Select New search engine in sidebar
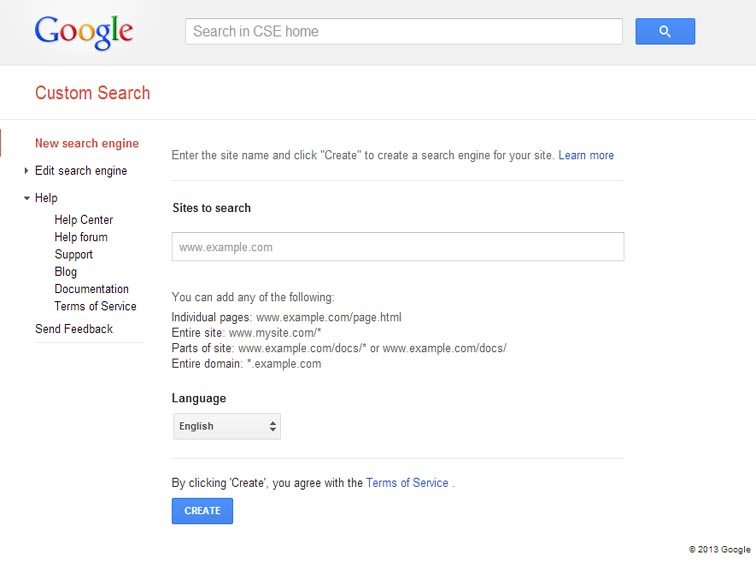 87,144
